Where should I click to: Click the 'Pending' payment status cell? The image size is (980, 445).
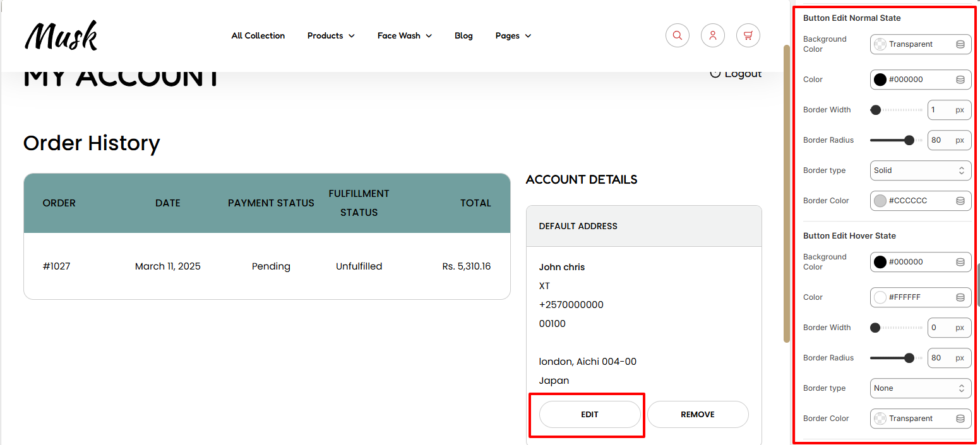[271, 266]
